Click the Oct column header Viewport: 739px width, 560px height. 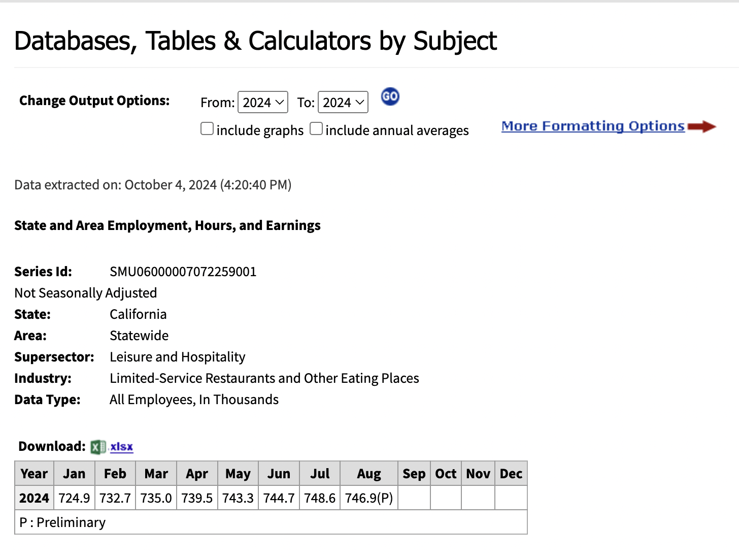pos(446,474)
